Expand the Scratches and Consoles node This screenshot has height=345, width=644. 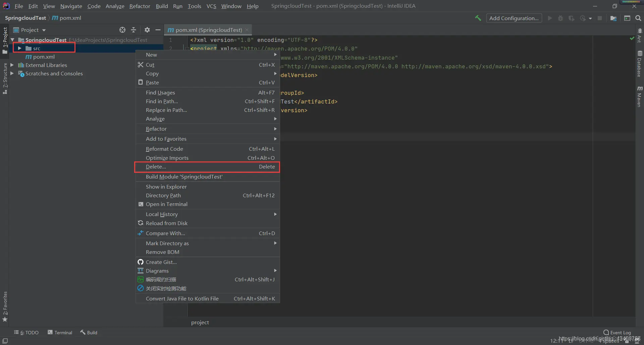point(12,73)
